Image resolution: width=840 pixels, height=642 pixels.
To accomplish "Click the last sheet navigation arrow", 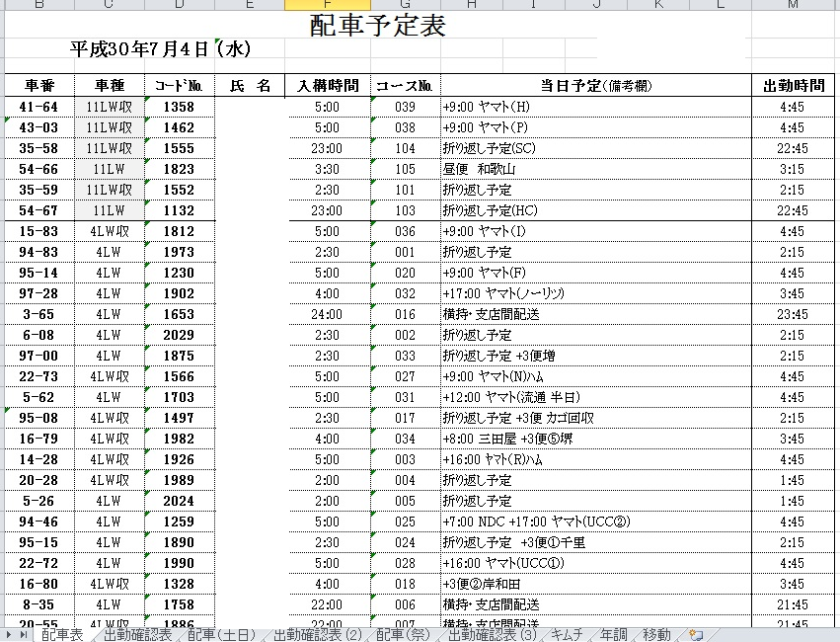I will coord(24,634).
